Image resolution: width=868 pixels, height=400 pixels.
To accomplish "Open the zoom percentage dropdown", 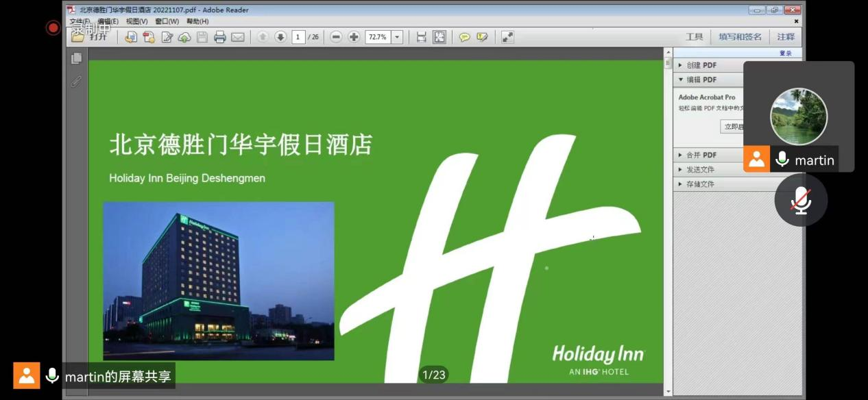I will click(397, 37).
